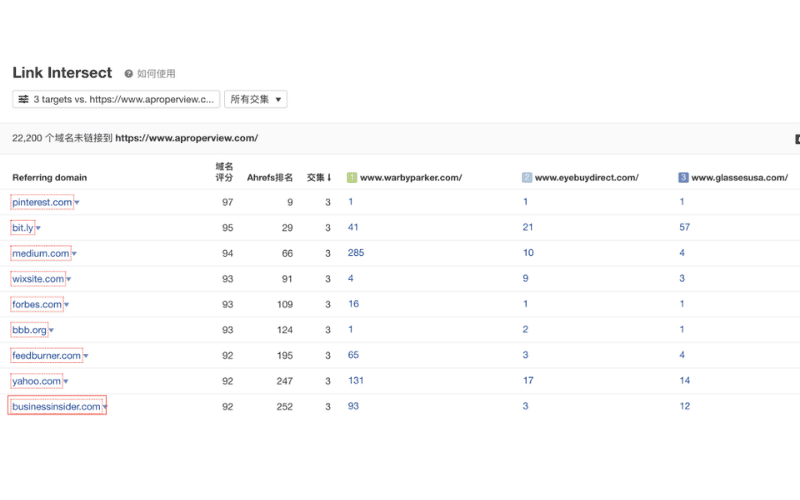Click the number 2 badge for eyebuydirect
The width and height of the screenshot is (800, 500).
pyautogui.click(x=527, y=178)
